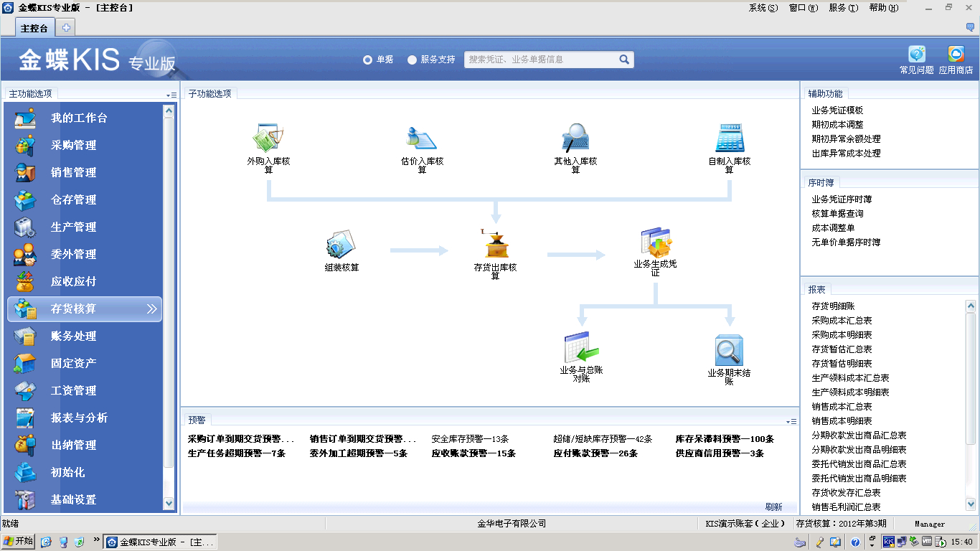The height and width of the screenshot is (551, 980).
Task: Click 生产任务超期预警—7条 alert
Action: point(237,453)
